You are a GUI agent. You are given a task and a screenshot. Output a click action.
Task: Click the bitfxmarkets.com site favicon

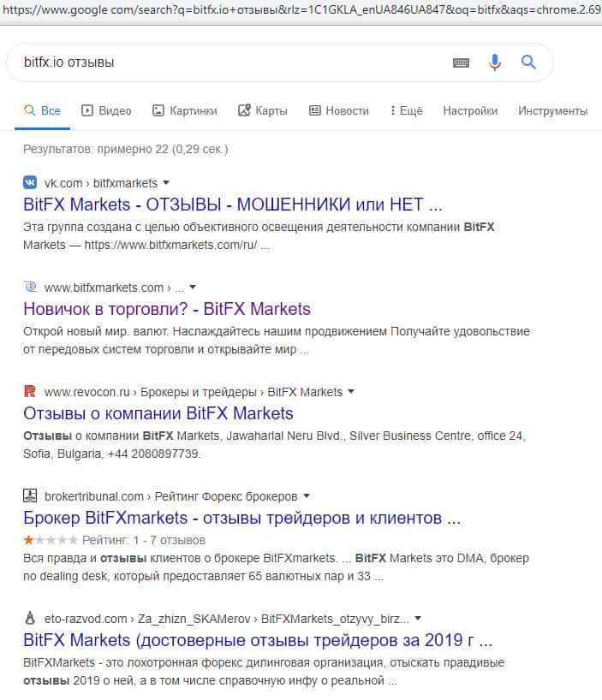(30, 288)
